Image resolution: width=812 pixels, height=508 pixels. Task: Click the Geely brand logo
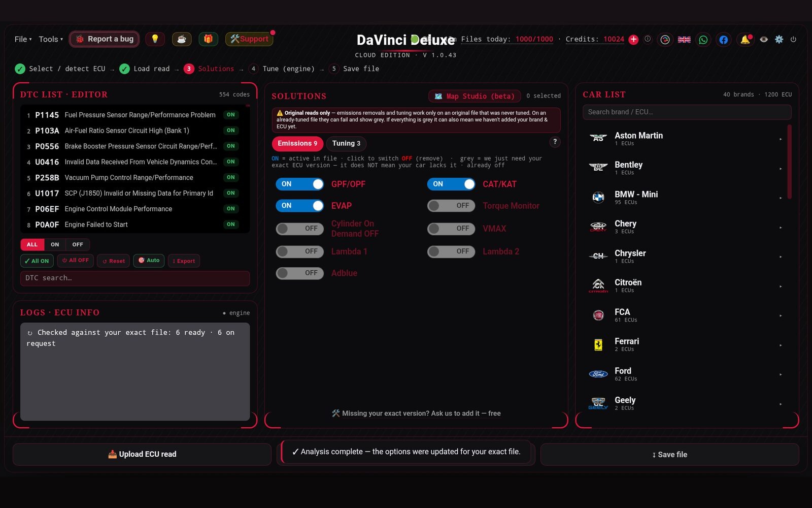tap(598, 403)
